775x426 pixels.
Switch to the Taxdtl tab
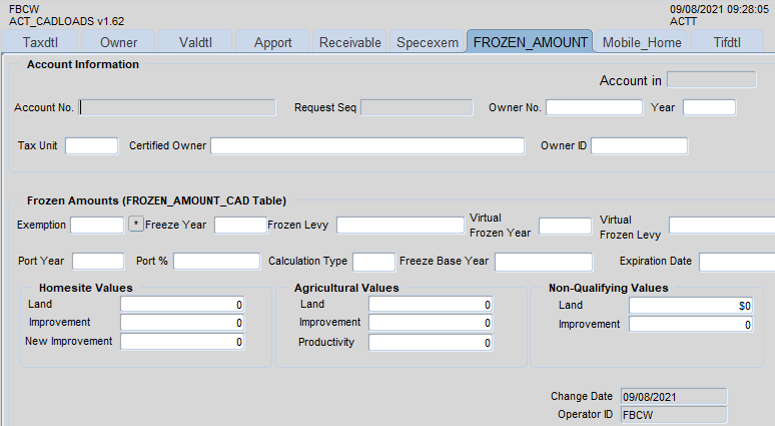pos(43,42)
